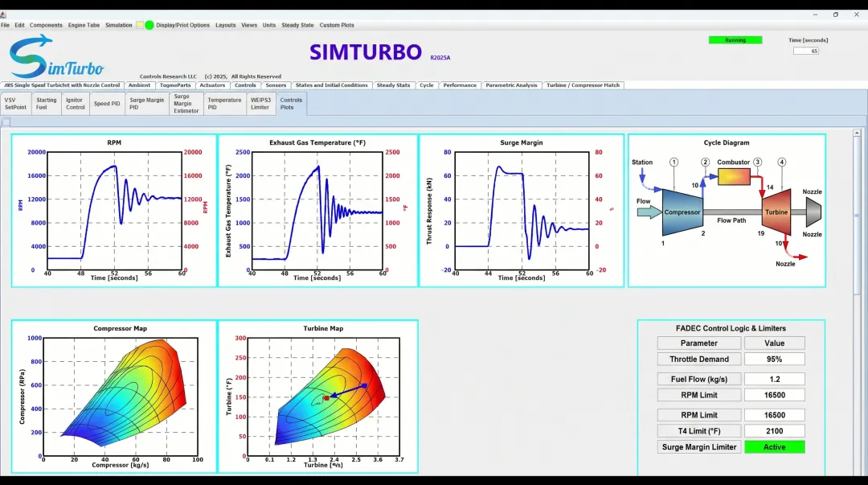Image resolution: width=868 pixels, height=485 pixels.
Task: Click the Throttle Demand 95% value cell
Action: pos(775,360)
